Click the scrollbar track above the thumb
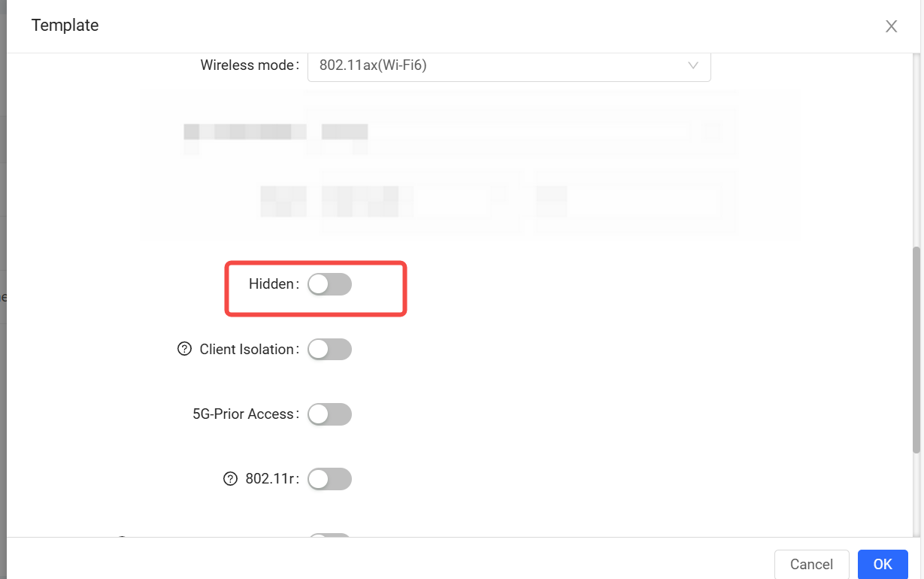 tap(916, 150)
